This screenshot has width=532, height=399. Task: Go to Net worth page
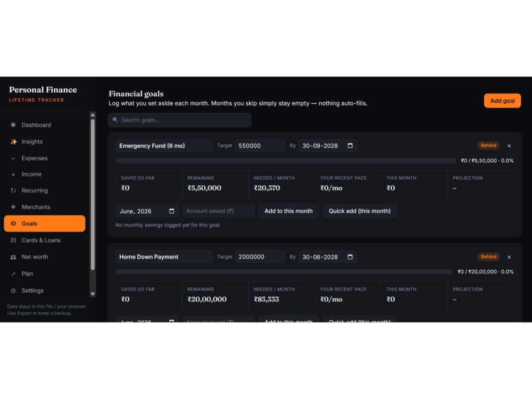pyautogui.click(x=45, y=257)
